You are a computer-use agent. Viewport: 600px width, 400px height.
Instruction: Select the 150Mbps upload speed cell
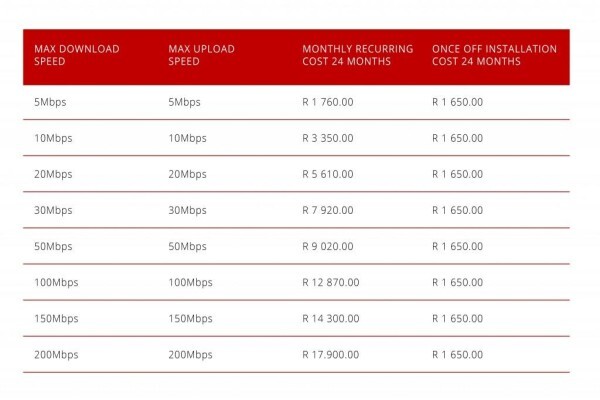pyautogui.click(x=190, y=318)
